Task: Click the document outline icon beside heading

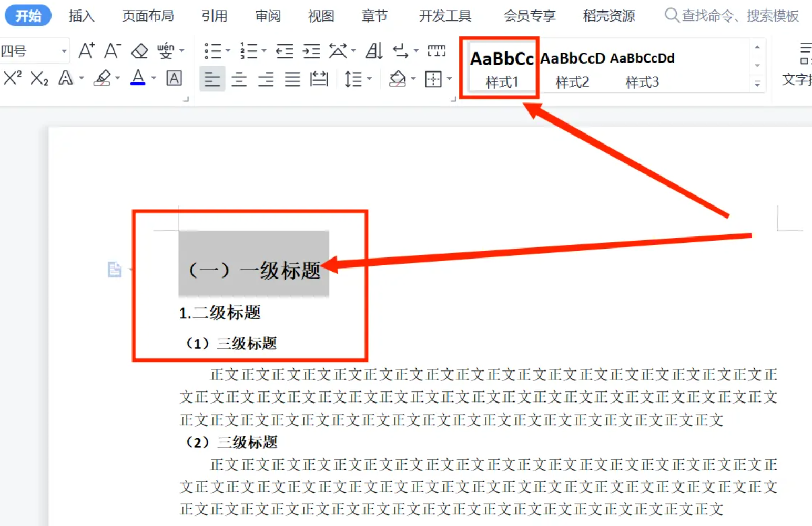Action: [115, 270]
